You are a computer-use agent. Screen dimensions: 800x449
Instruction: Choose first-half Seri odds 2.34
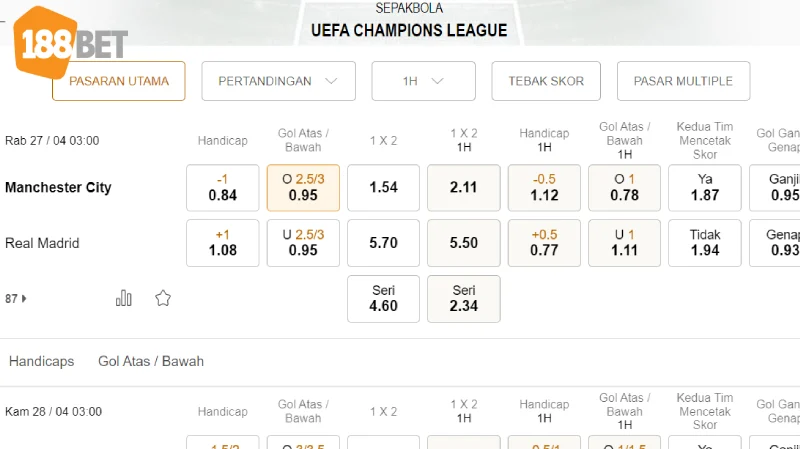coord(464,299)
